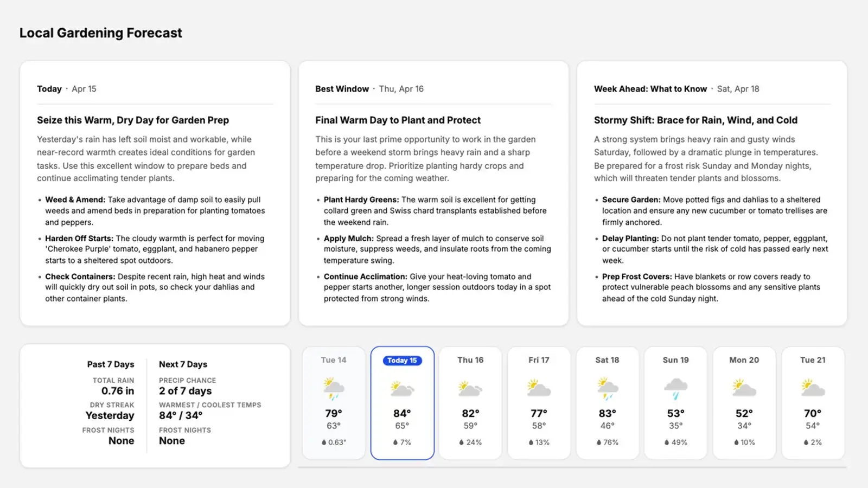Click the weather icon for Thu 16
Screen dimensions: 868x488
tap(470, 387)
